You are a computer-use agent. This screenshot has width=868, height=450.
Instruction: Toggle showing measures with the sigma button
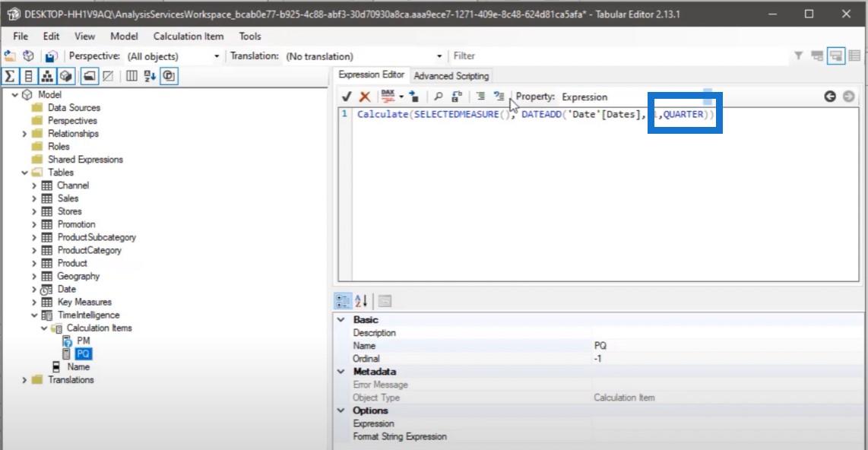click(x=10, y=76)
